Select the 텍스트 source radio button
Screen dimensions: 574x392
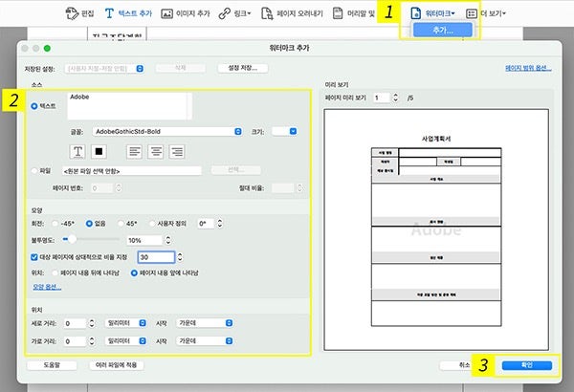point(34,106)
